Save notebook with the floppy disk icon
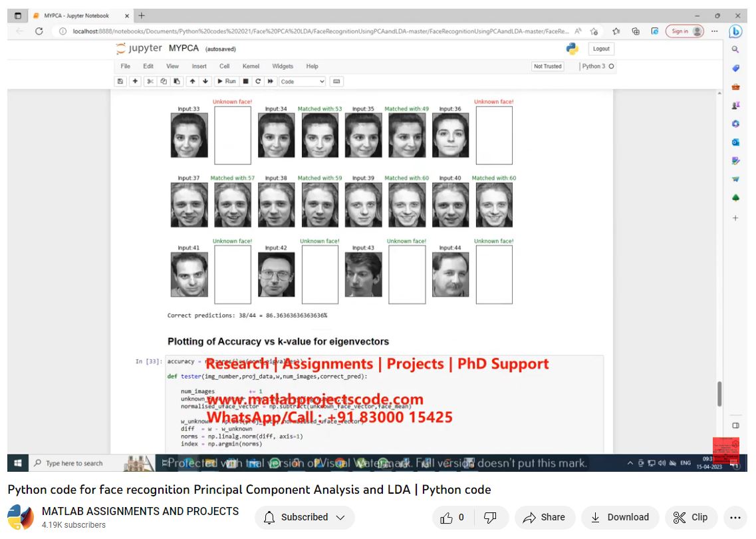 pyautogui.click(x=120, y=82)
